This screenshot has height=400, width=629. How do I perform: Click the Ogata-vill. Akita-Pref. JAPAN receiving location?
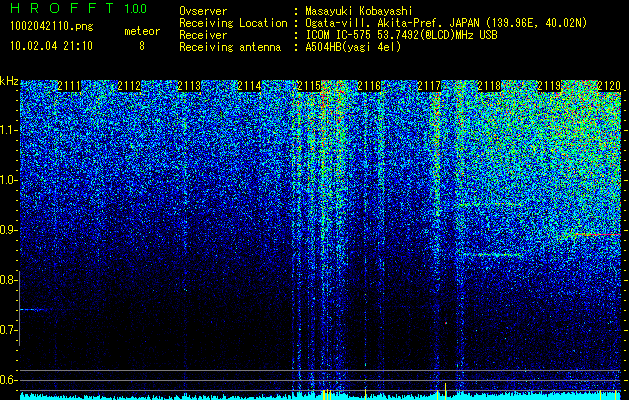pyautogui.click(x=446, y=23)
